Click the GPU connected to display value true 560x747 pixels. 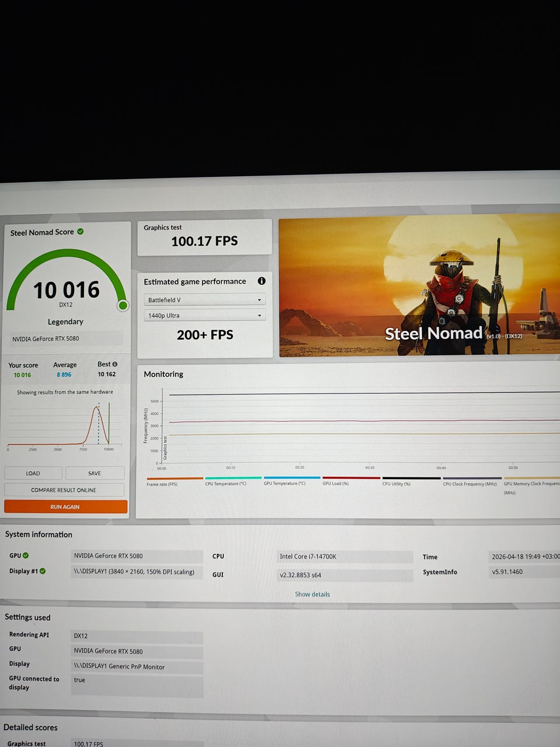[136, 686]
